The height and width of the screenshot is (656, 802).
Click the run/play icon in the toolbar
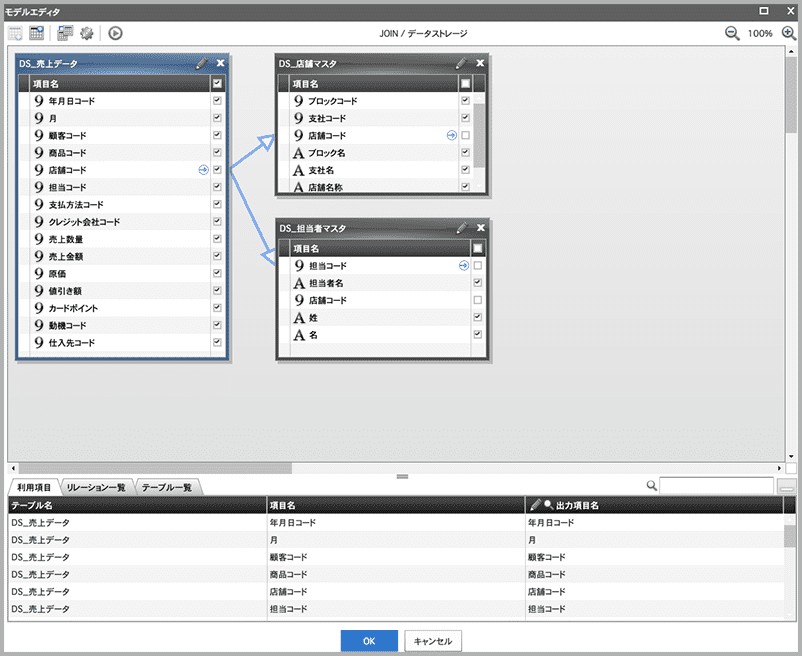(x=116, y=33)
